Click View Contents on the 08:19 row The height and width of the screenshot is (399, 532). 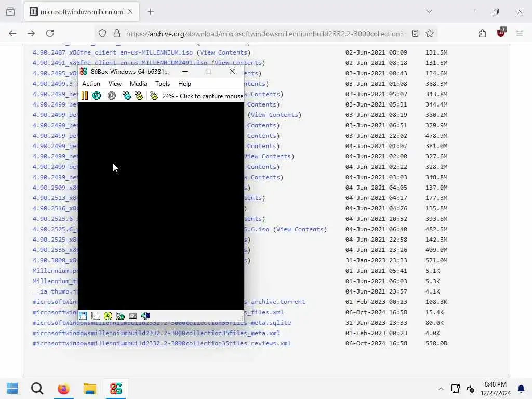(x=274, y=115)
